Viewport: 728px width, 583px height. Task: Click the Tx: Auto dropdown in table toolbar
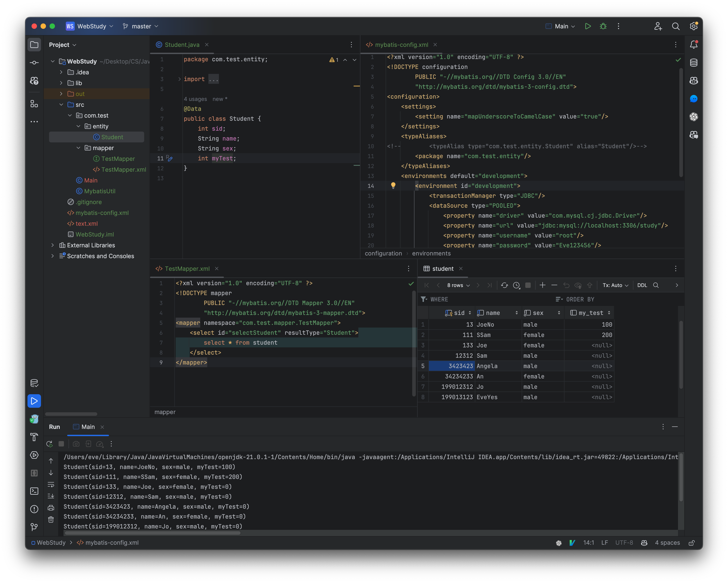(616, 285)
